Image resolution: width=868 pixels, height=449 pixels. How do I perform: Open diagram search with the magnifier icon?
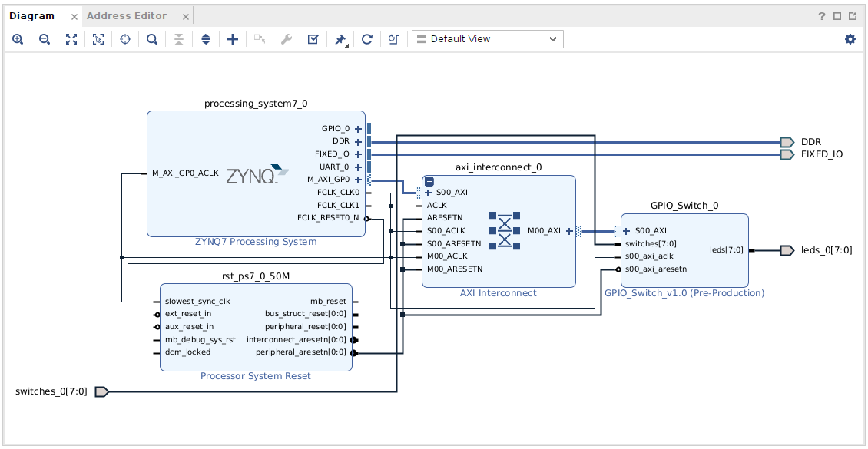(x=152, y=39)
